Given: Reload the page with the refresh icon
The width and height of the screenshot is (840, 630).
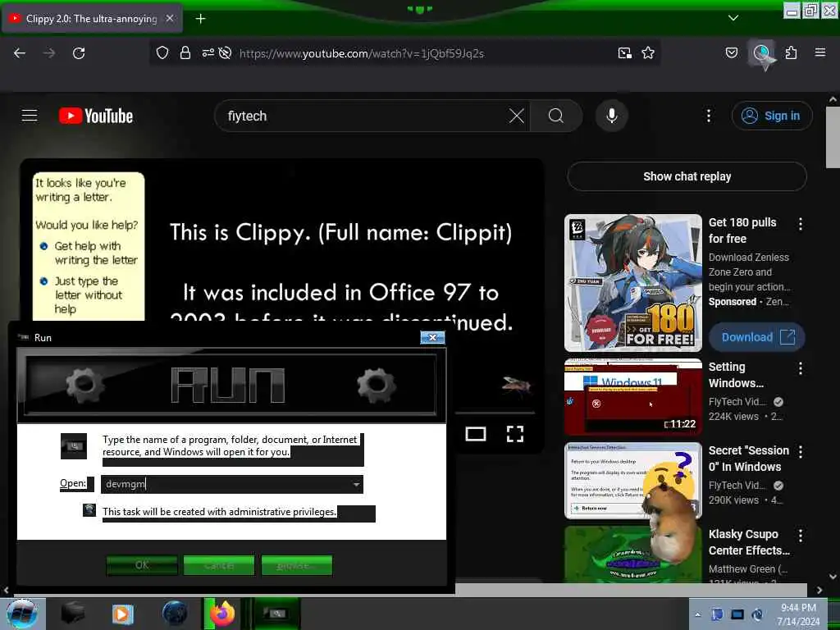Looking at the screenshot, I should pos(79,53).
